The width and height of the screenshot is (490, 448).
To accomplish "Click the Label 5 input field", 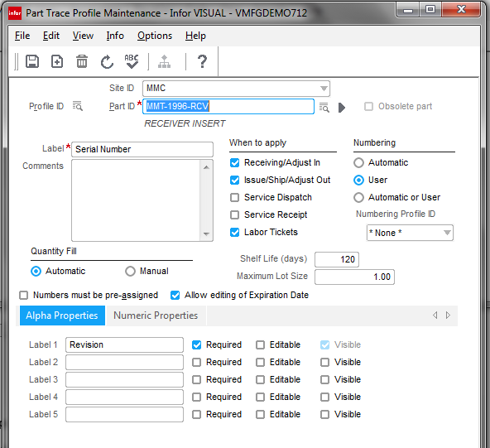I will pos(124,415).
